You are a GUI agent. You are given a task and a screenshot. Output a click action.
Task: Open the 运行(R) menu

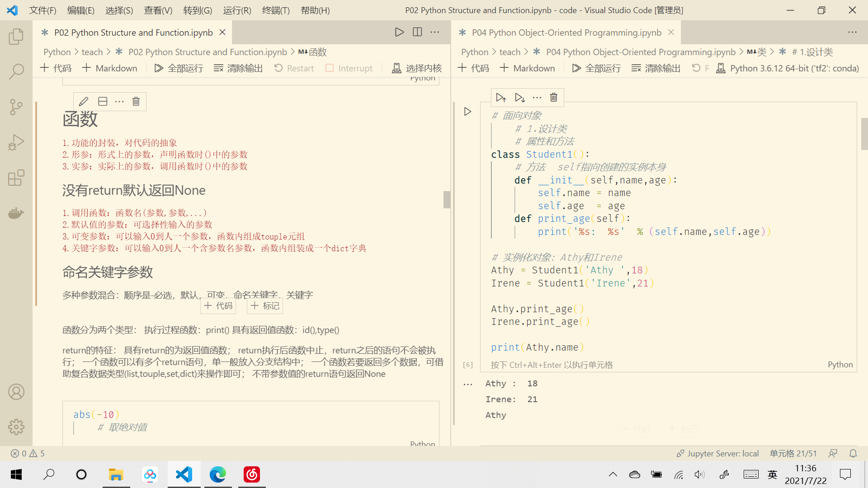click(237, 10)
